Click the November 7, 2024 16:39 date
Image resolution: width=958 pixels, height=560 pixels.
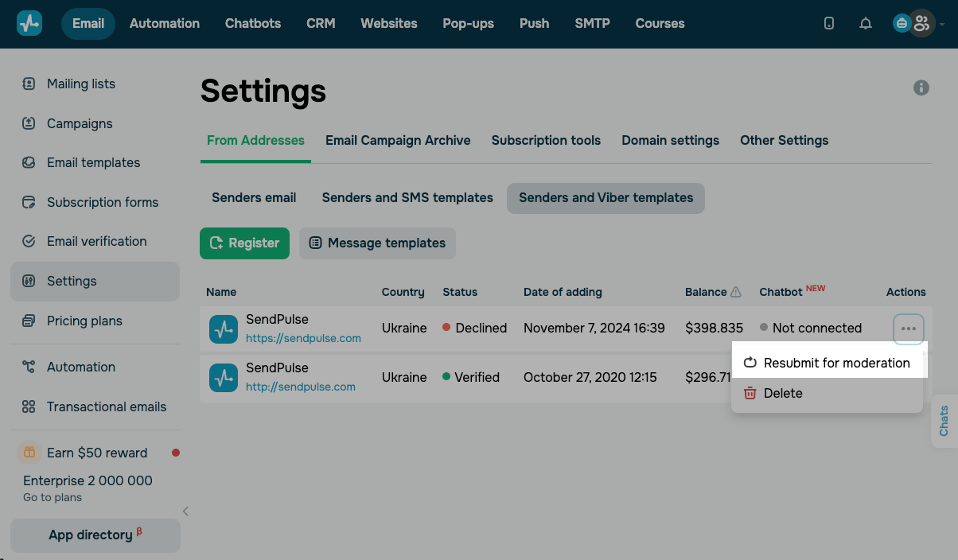pos(594,328)
